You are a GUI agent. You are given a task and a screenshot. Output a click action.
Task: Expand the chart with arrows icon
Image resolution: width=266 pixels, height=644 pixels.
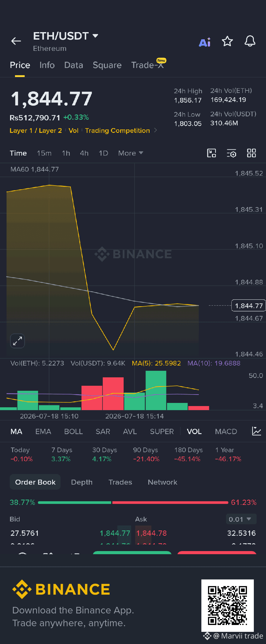pos(17,341)
